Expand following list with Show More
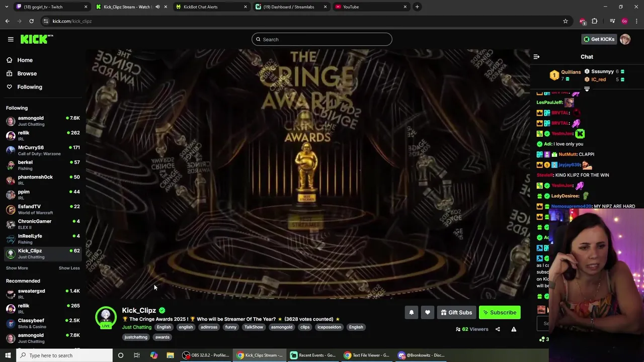 pyautogui.click(x=17, y=268)
